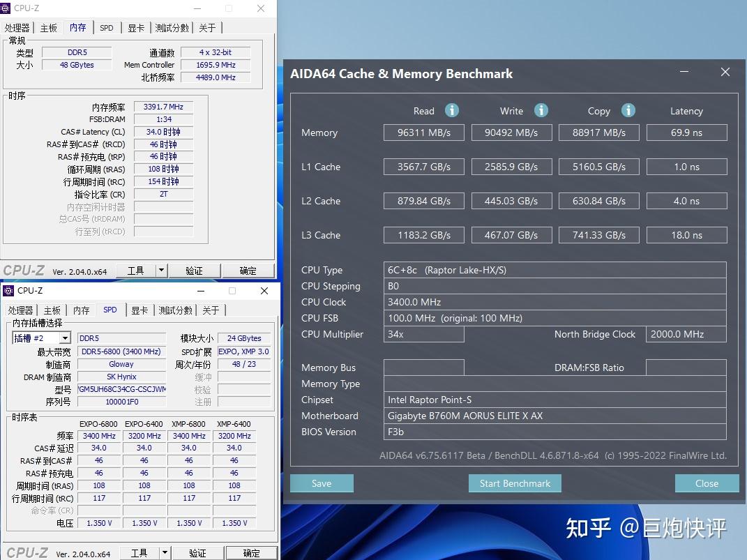Click L3 Cache Latency 18.0 ns
This screenshot has width=747, height=560.
(686, 235)
